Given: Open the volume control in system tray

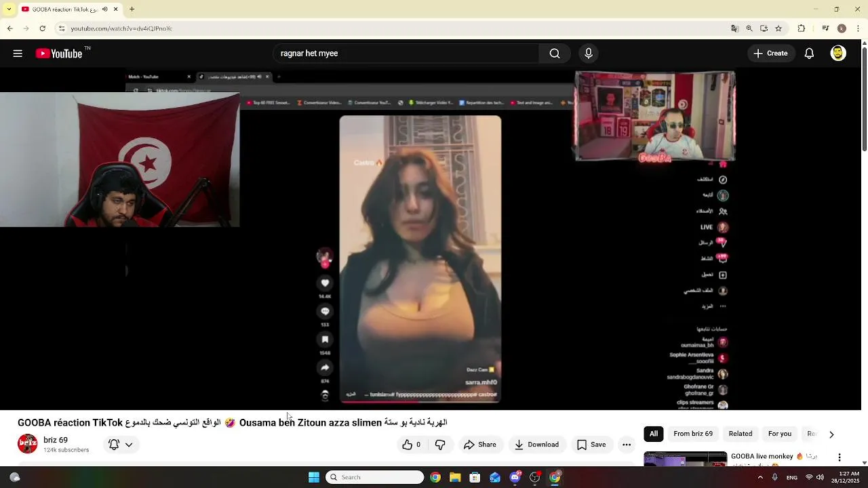Looking at the screenshot, I should coord(820,477).
